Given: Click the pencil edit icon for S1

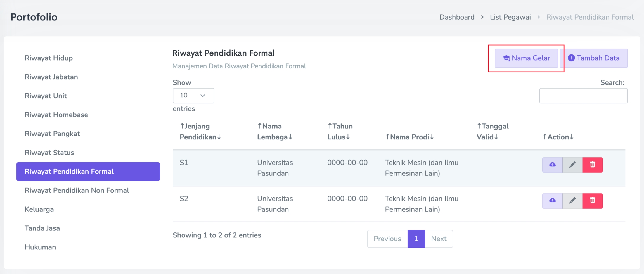Looking at the screenshot, I should (572, 165).
